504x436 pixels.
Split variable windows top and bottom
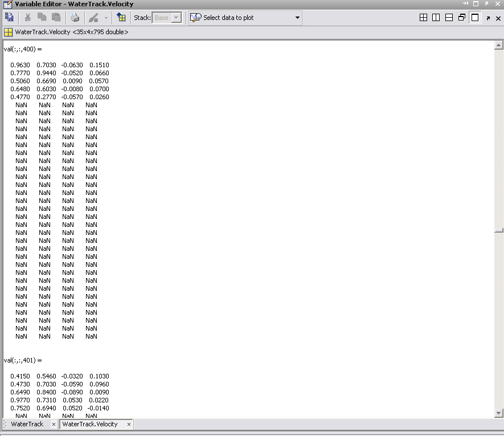tap(449, 18)
